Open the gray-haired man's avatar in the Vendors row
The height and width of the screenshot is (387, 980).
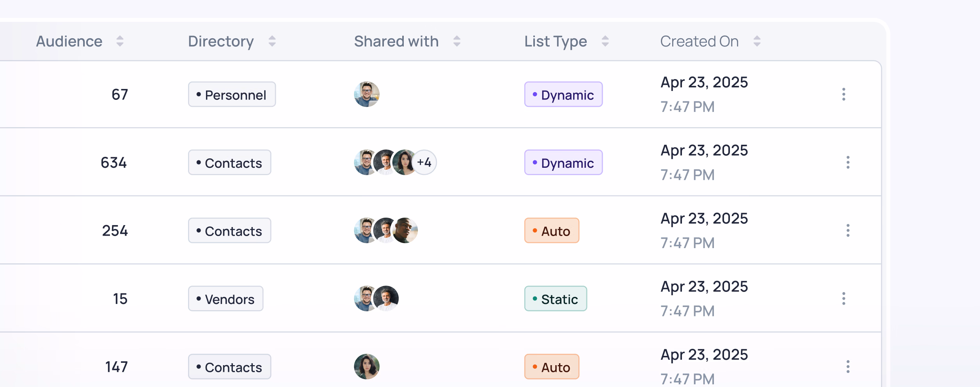coord(386,299)
